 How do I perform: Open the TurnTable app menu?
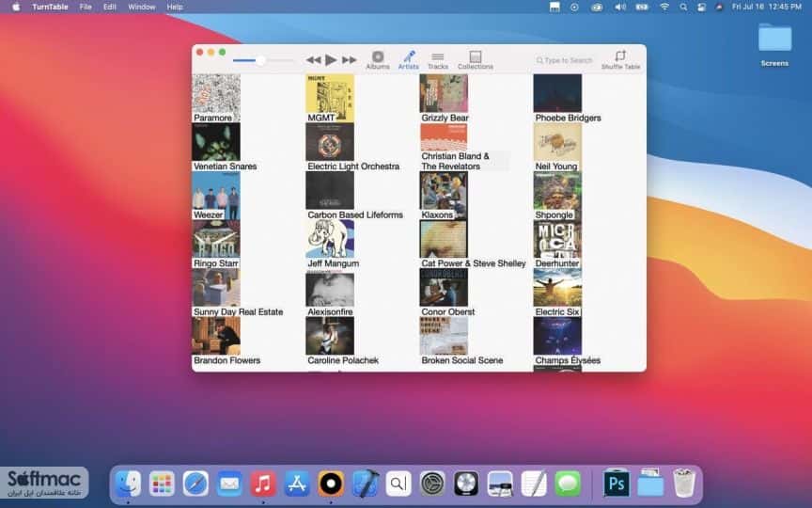click(50, 7)
